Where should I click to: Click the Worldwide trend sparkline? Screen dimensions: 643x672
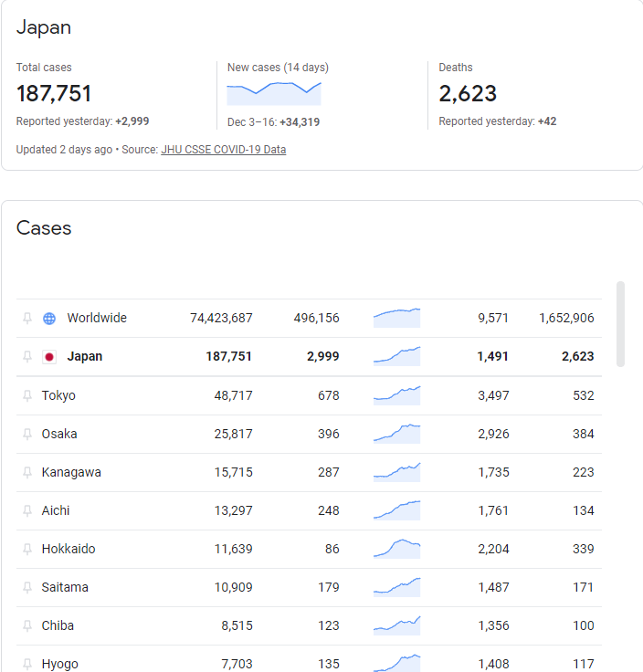pos(397,318)
